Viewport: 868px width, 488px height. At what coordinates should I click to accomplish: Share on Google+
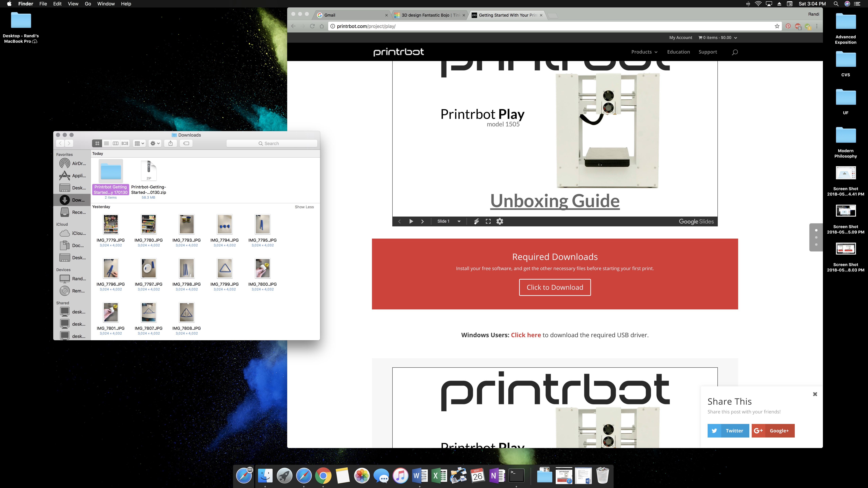tap(773, 431)
